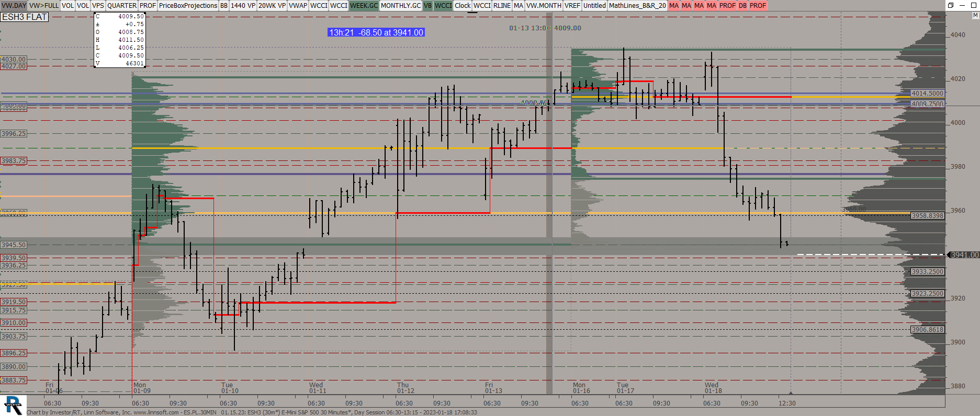980x416 pixels.
Task: Click the 01-13 13:00 4009.00 cursor readout
Action: coord(545,28)
